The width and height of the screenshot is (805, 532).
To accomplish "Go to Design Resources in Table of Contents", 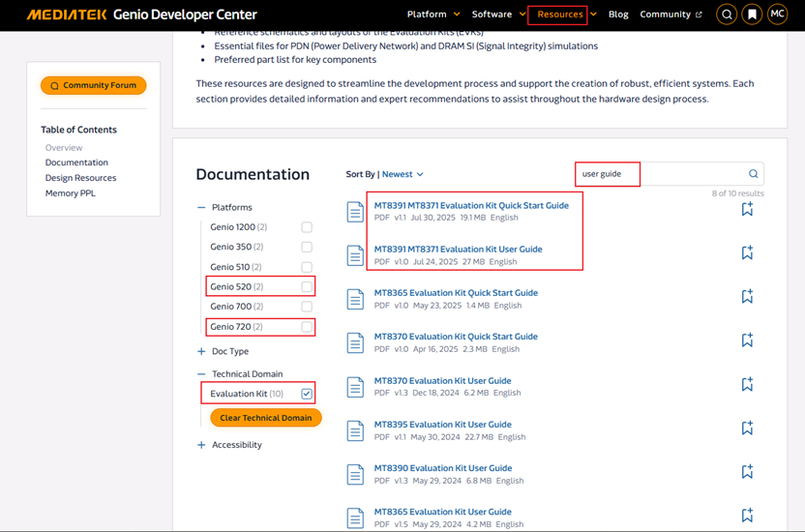I will tap(80, 178).
